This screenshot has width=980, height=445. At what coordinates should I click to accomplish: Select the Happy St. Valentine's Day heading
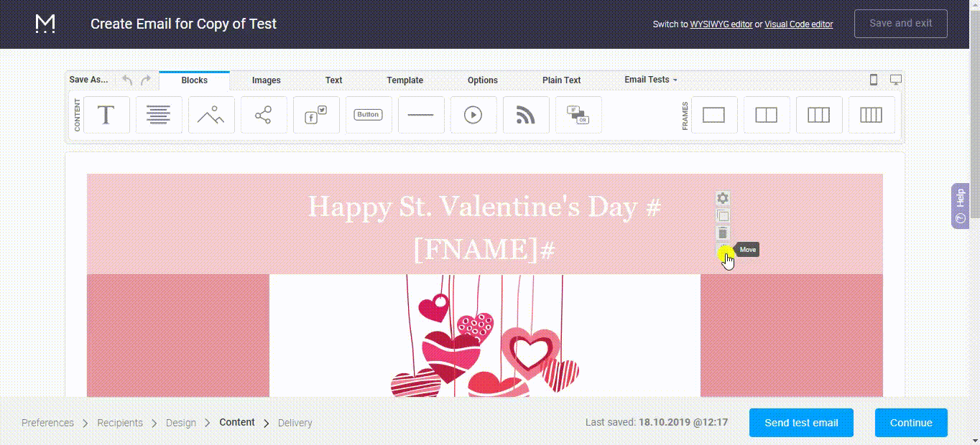pyautogui.click(x=485, y=227)
